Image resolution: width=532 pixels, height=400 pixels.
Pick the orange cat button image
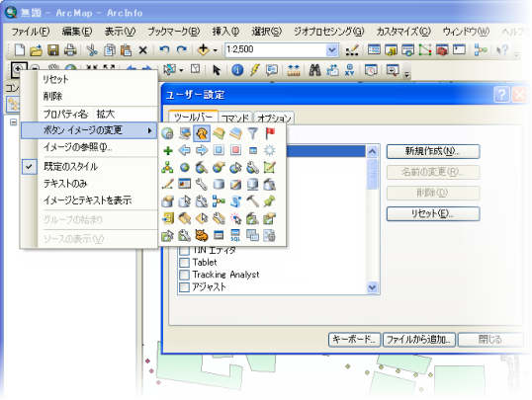[x=202, y=235]
